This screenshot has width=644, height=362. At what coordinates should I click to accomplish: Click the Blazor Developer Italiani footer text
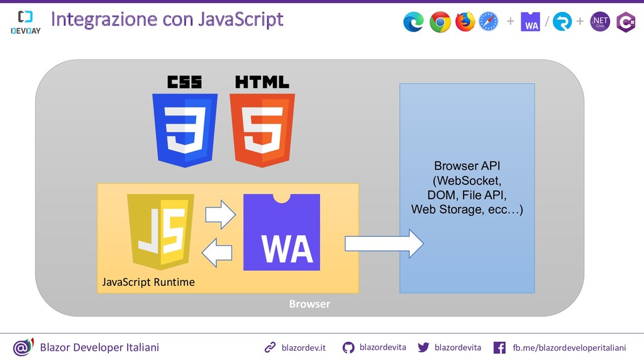click(99, 347)
